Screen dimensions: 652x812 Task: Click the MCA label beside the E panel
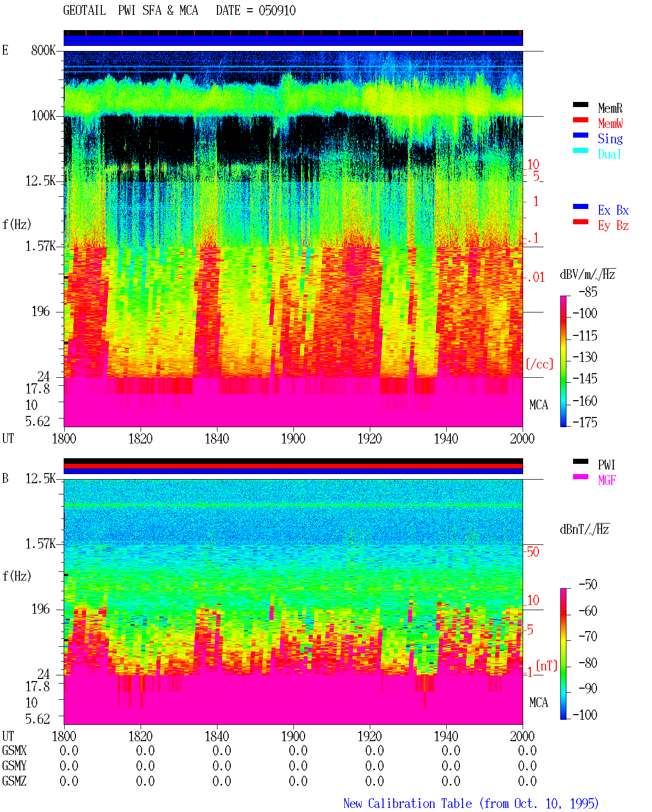538,405
